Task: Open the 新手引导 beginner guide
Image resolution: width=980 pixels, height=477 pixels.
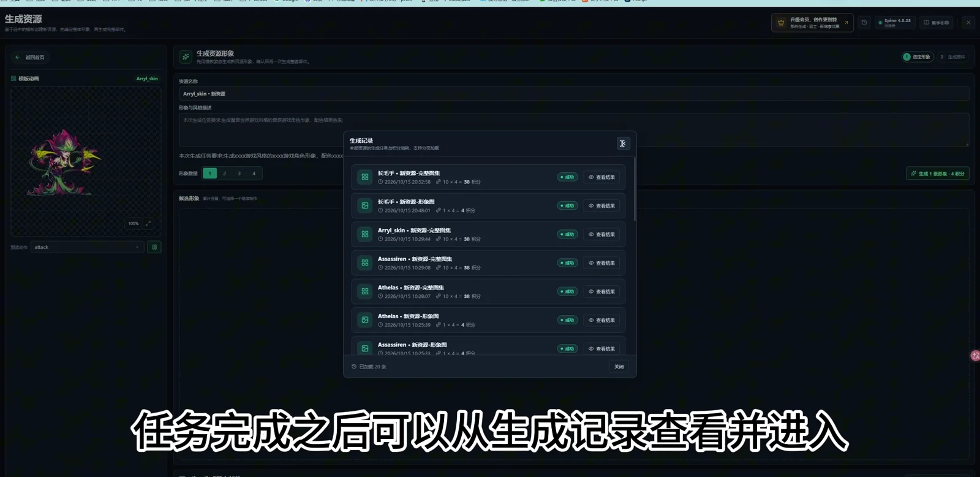Action: (937, 23)
